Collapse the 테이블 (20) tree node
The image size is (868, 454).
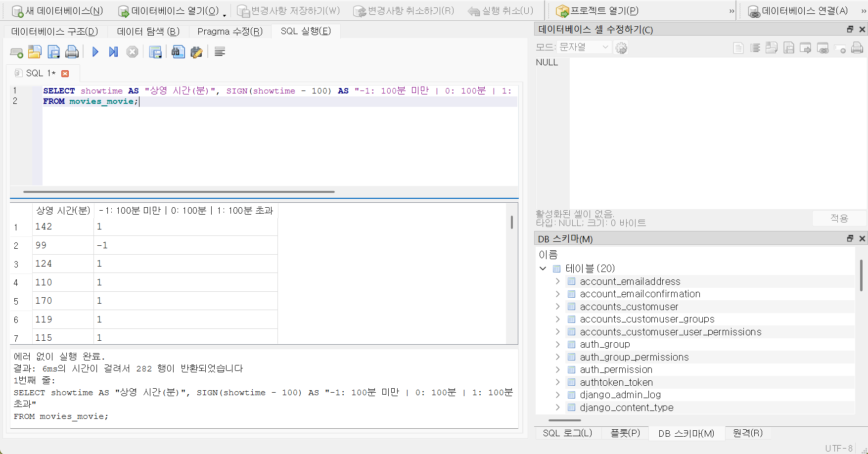pos(543,269)
